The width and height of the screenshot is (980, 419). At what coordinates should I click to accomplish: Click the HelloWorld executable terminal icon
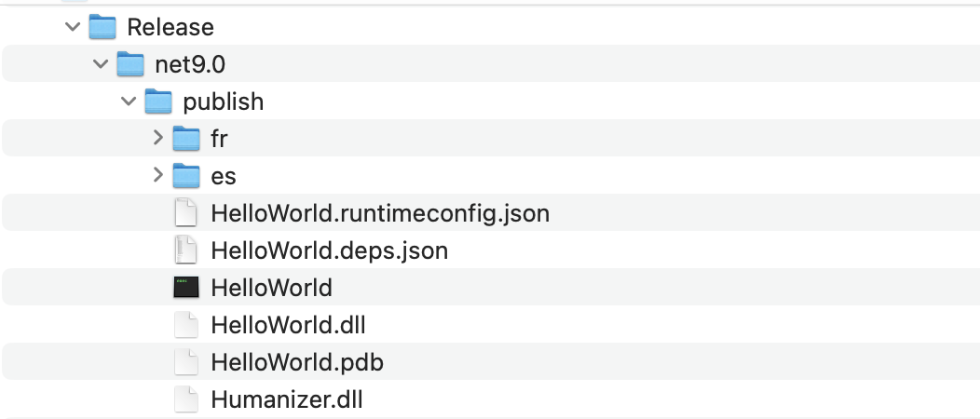click(x=186, y=288)
